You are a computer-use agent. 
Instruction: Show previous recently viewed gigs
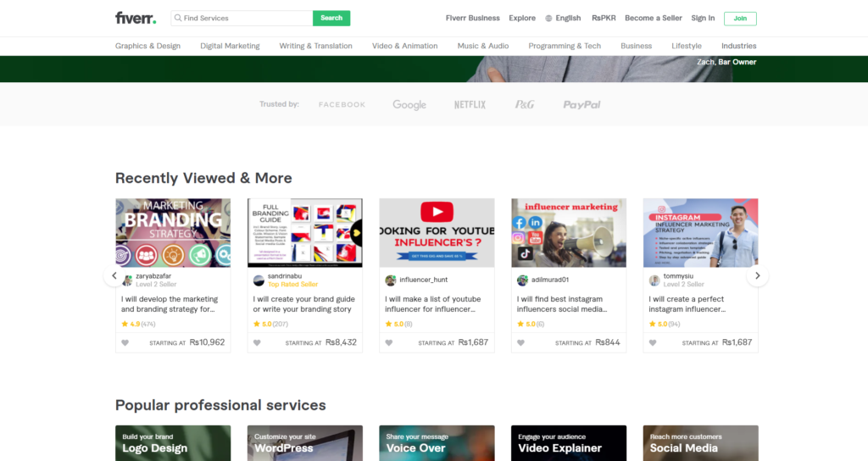[114, 275]
